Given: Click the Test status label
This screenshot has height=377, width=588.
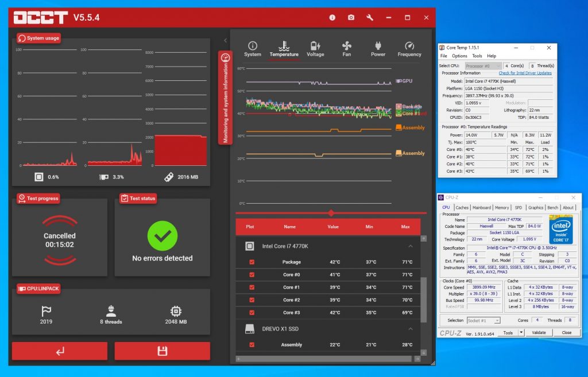Looking at the screenshot, I should tap(138, 198).
